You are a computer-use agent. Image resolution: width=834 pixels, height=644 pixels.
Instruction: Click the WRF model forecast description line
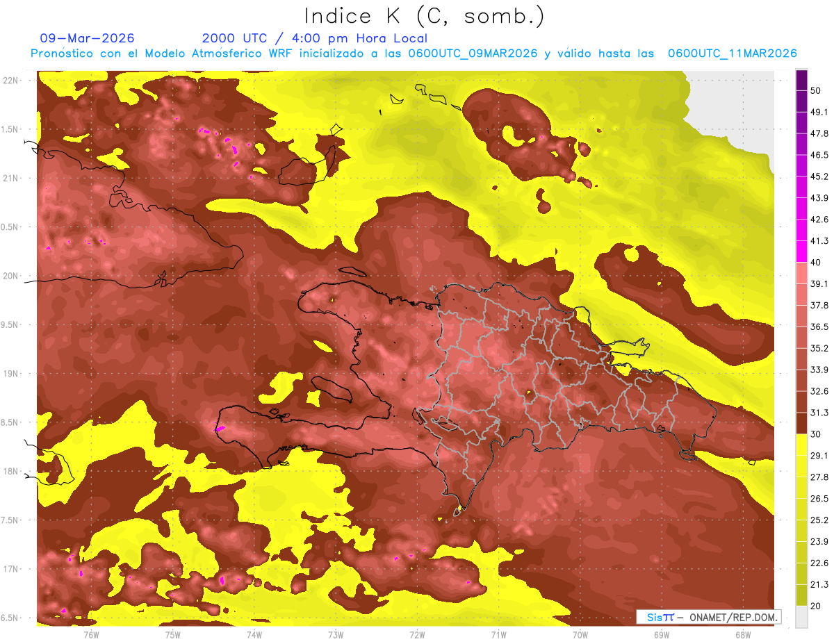tap(414, 53)
